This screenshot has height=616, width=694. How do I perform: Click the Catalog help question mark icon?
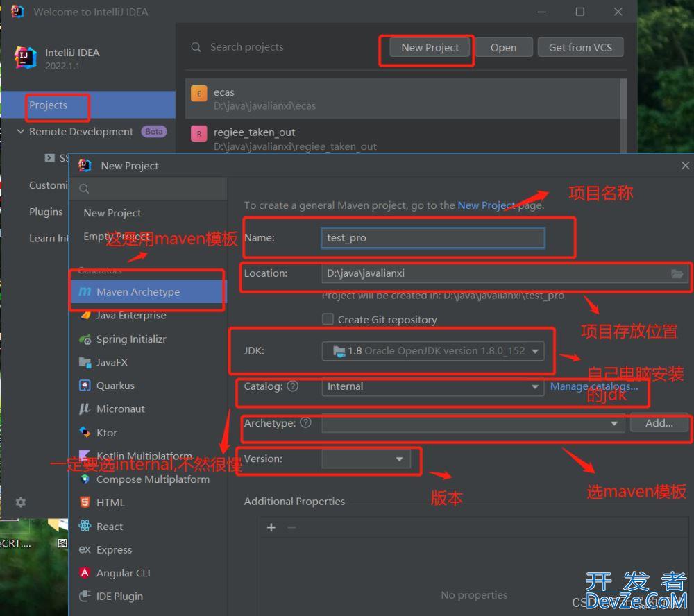point(293,386)
